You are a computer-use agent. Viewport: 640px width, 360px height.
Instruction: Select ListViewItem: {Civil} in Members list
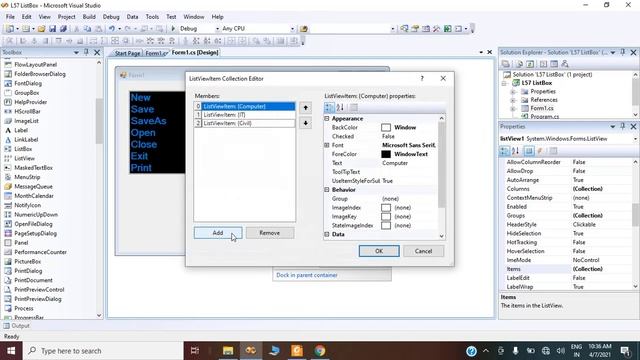pyautogui.click(x=244, y=123)
